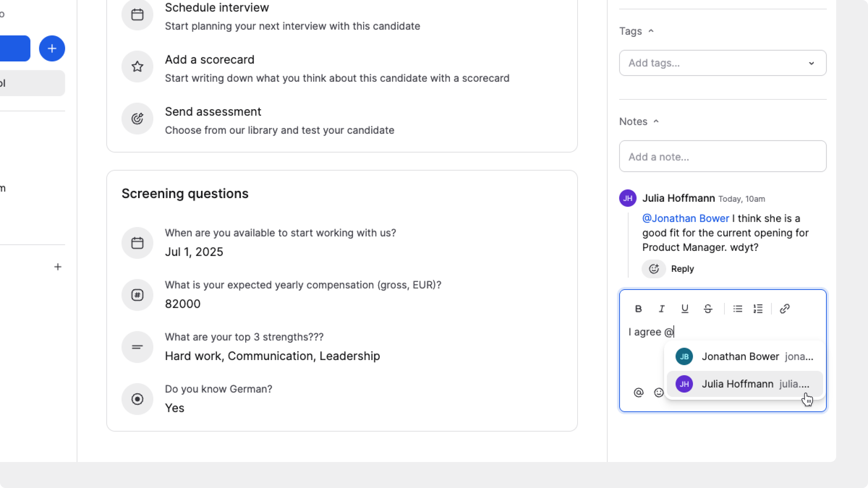The image size is (868, 488).
Task: Click the @Jonathan Bower mention link
Action: pos(685,218)
